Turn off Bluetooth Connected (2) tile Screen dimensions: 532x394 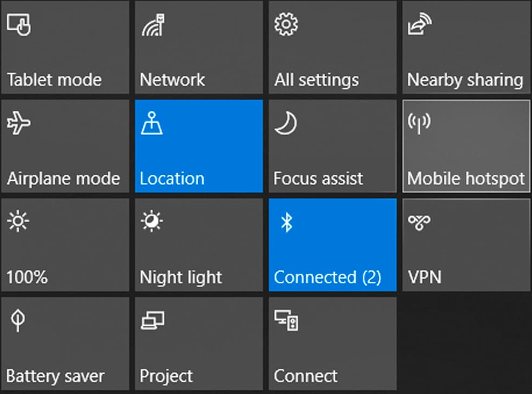coord(332,245)
